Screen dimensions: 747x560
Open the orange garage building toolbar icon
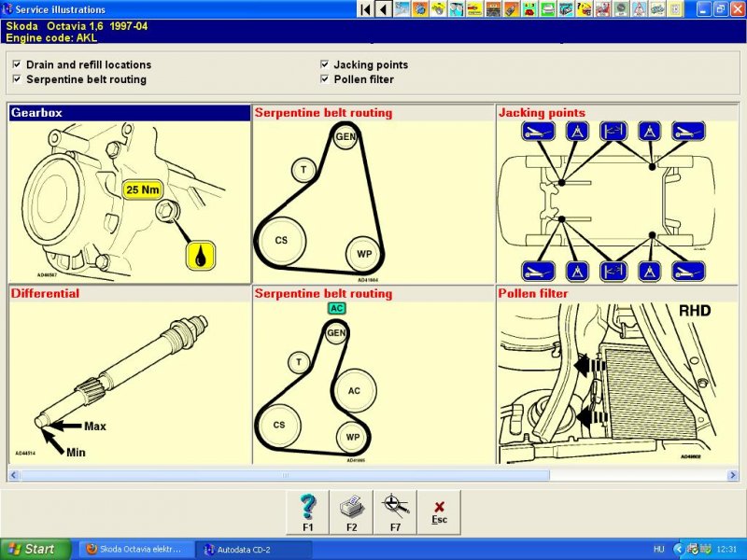click(494, 9)
